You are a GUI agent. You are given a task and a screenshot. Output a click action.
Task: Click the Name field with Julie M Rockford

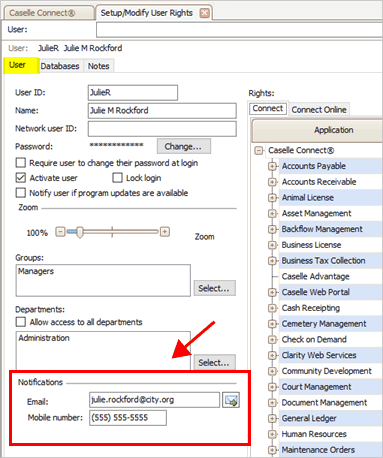162,111
